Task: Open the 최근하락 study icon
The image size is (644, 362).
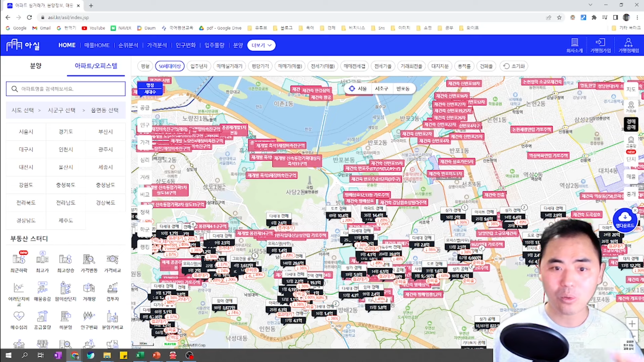Action: 19,259
